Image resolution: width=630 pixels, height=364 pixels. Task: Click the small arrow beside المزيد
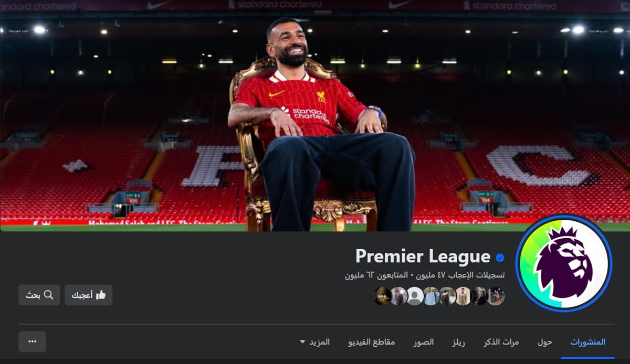pyautogui.click(x=302, y=342)
